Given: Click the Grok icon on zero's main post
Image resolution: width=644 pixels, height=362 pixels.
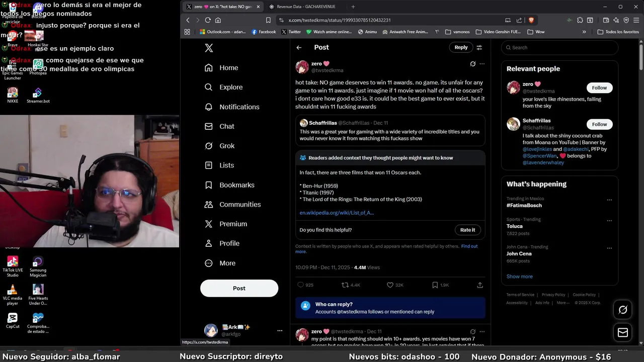Looking at the screenshot, I should click(x=472, y=64).
